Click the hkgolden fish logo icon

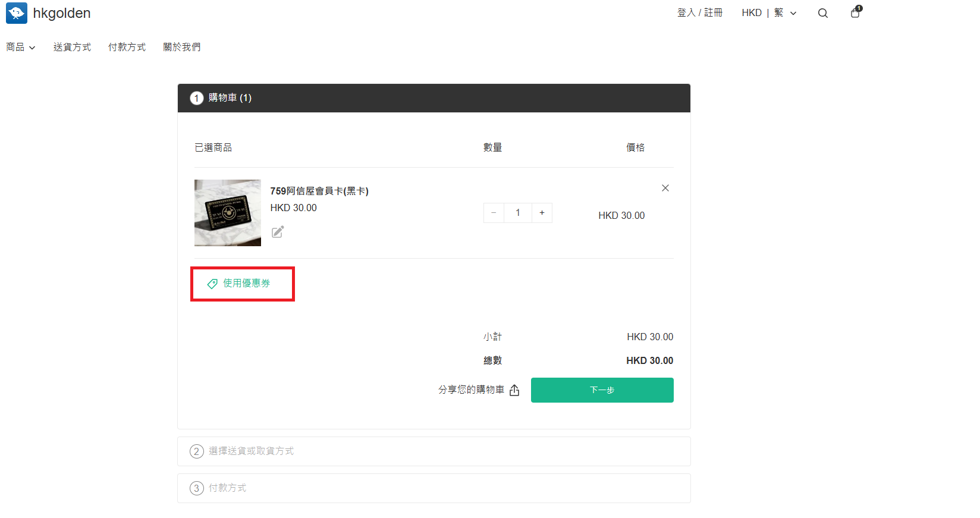point(17,13)
